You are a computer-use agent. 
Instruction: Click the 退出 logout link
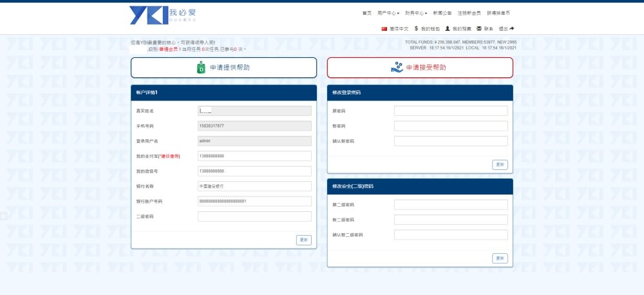tap(503, 29)
